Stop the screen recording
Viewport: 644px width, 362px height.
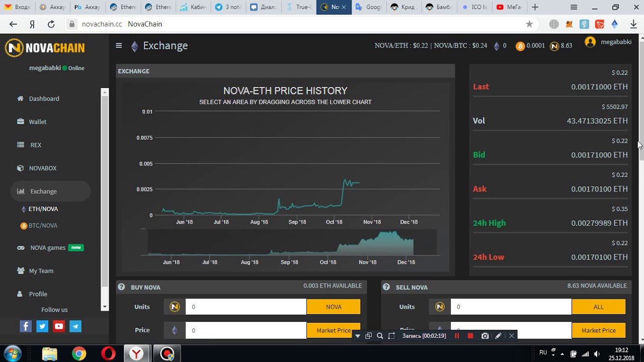coord(470,336)
